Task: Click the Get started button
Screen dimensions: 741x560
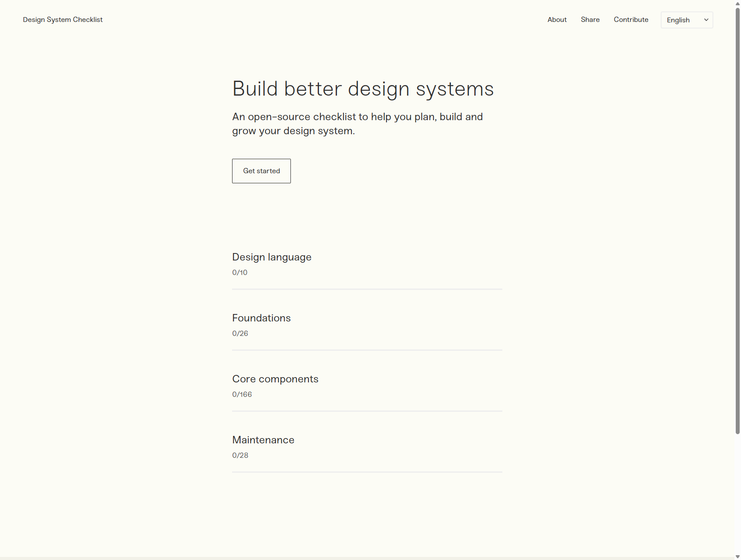Action: pyautogui.click(x=261, y=171)
